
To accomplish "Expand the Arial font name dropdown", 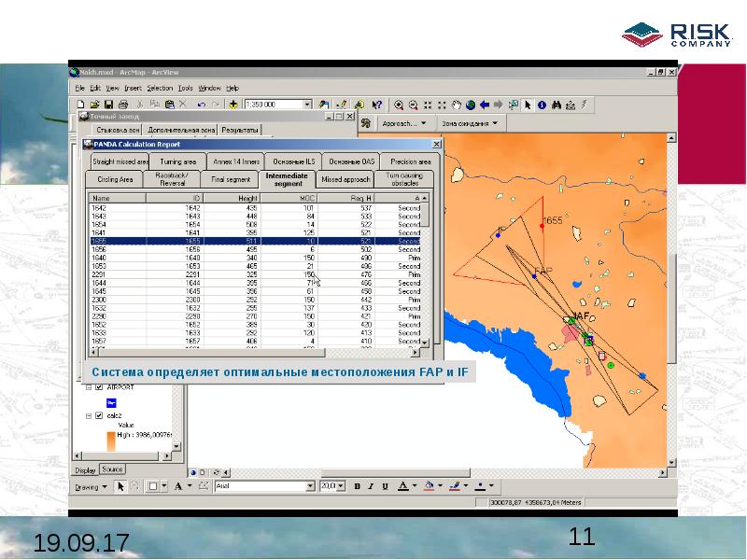I will (311, 486).
